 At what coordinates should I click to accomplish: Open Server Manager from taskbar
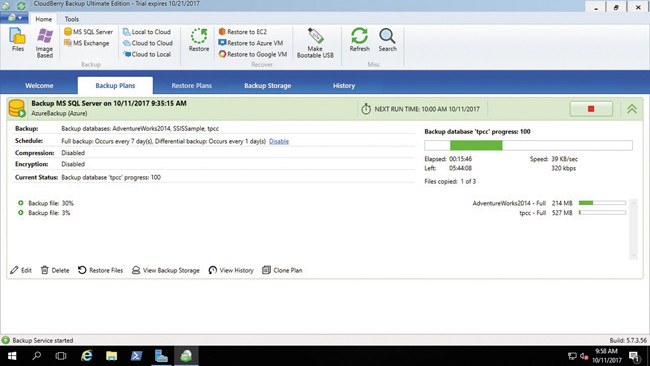[x=161, y=356]
